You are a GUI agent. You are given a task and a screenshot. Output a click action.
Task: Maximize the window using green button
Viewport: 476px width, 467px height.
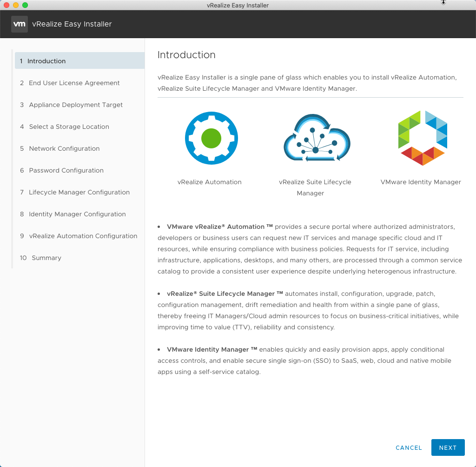pyautogui.click(x=25, y=5)
